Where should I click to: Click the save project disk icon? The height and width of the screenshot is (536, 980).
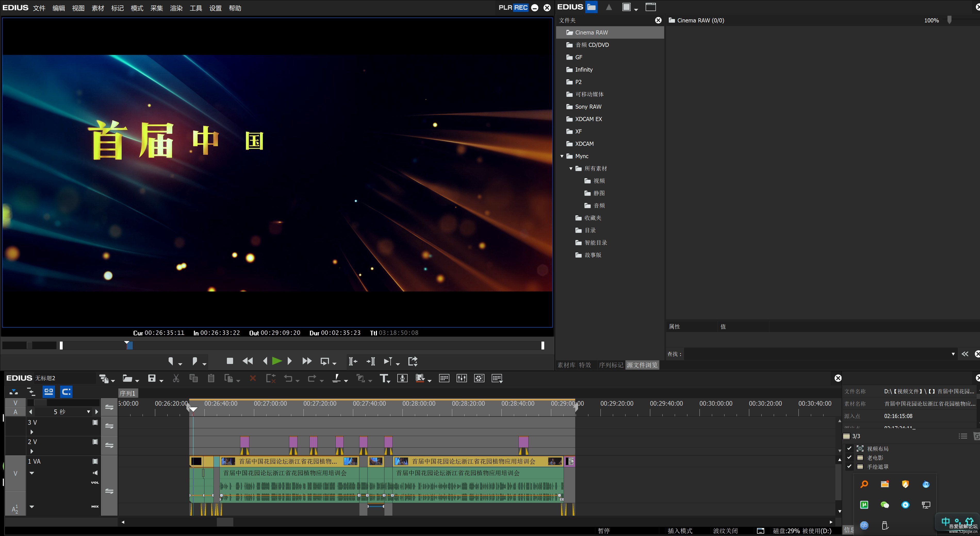(x=152, y=378)
